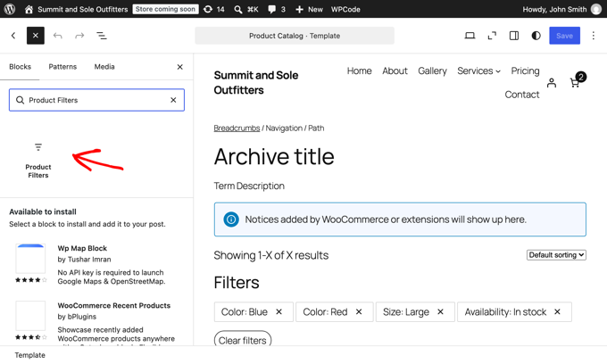Image resolution: width=607 pixels, height=364 pixels.
Task: Remove the Color: Red filter chip
Action: click(x=359, y=311)
